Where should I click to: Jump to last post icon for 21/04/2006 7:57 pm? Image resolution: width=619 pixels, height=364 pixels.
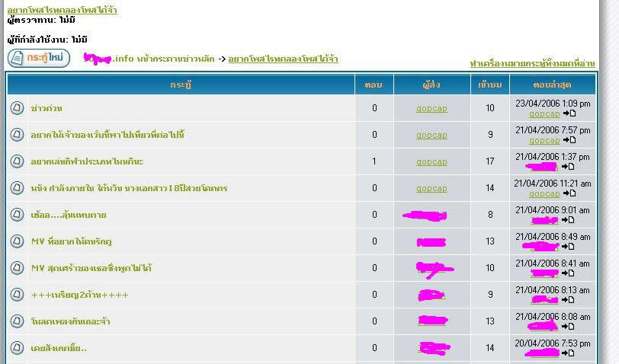pyautogui.click(x=569, y=140)
